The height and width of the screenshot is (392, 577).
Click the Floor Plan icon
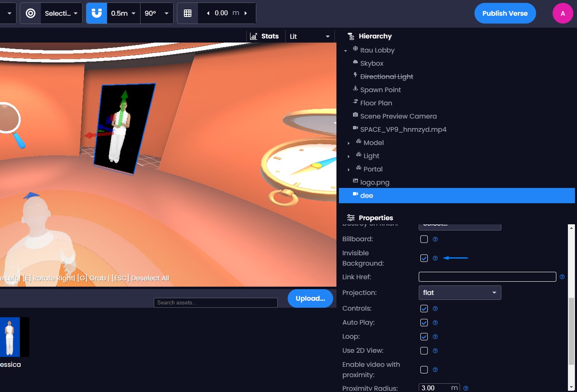[355, 102]
